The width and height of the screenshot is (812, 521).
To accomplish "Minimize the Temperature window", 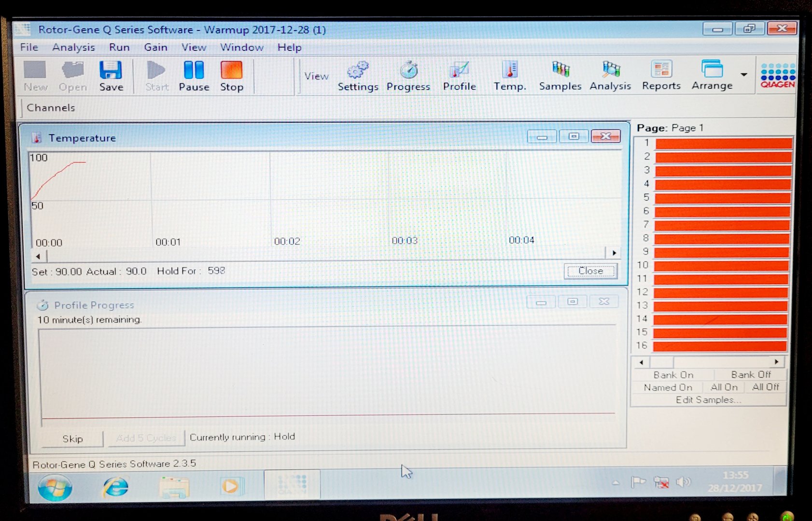I will click(542, 137).
